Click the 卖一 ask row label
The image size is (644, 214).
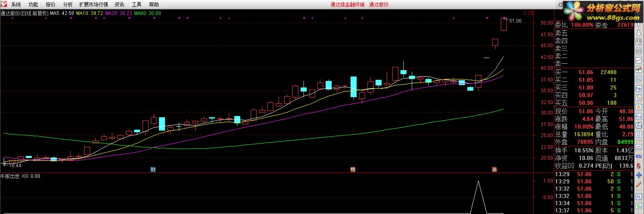tap(561, 64)
